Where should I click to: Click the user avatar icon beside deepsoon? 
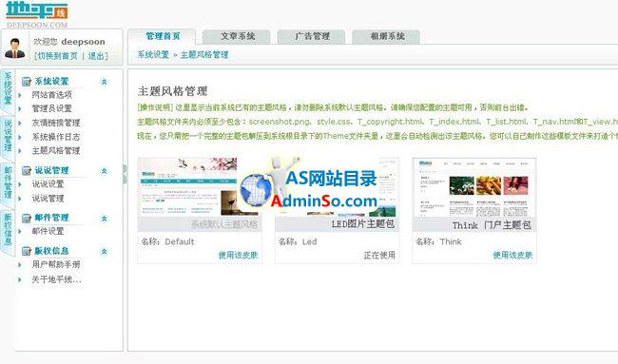pyautogui.click(x=15, y=48)
